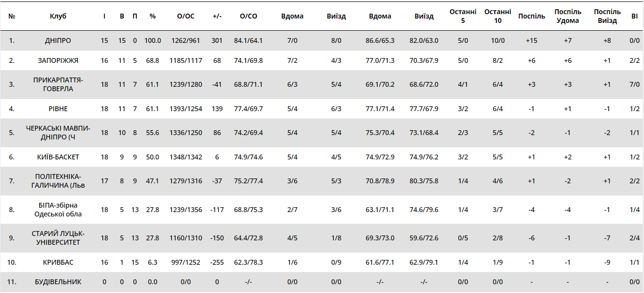Image resolution: width=644 pixels, height=293 pixels.
Task: Select the ВІ column header
Action: click(634, 16)
